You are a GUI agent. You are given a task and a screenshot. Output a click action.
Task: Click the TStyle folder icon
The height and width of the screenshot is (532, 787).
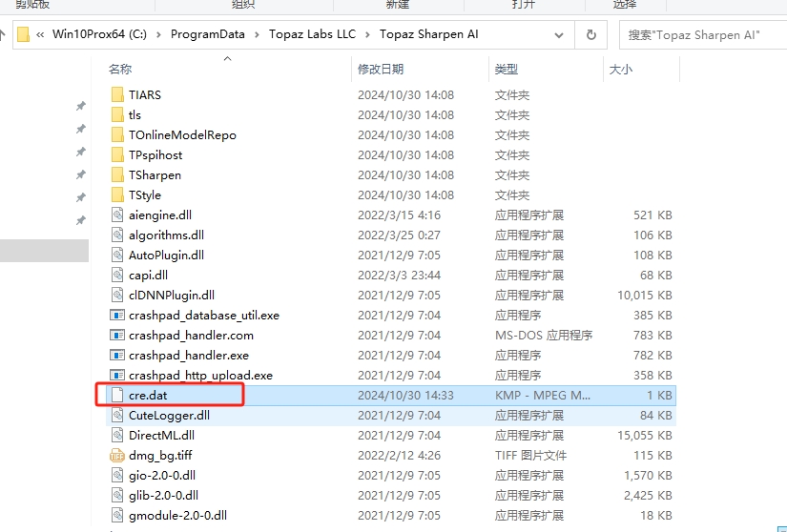click(117, 195)
